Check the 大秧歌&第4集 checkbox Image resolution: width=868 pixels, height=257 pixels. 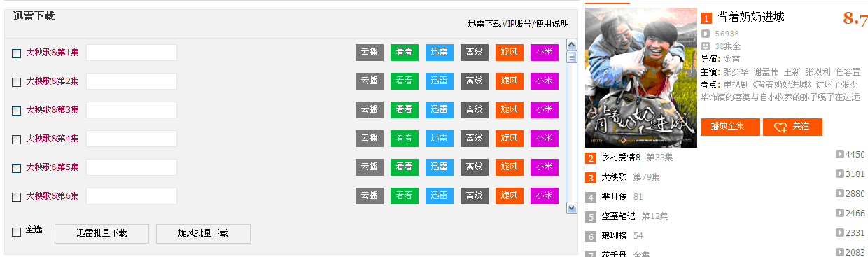coord(17,139)
